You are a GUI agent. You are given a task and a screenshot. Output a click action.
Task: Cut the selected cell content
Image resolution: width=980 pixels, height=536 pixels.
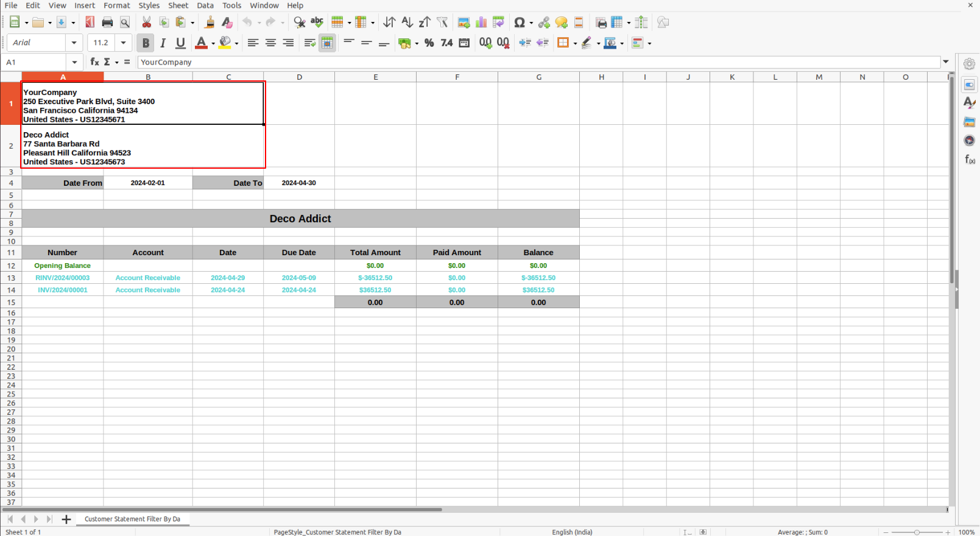(147, 23)
